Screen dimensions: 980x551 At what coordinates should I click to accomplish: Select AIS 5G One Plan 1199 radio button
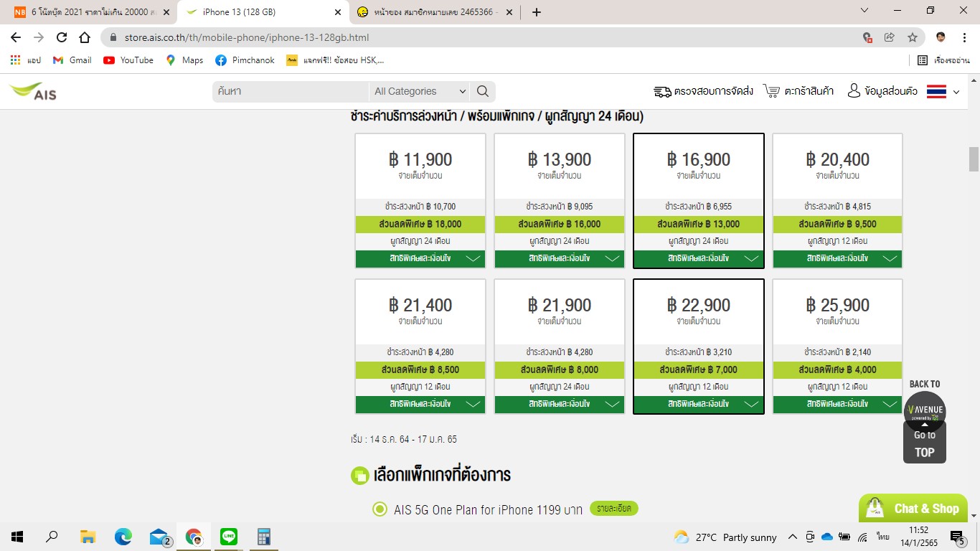380,509
